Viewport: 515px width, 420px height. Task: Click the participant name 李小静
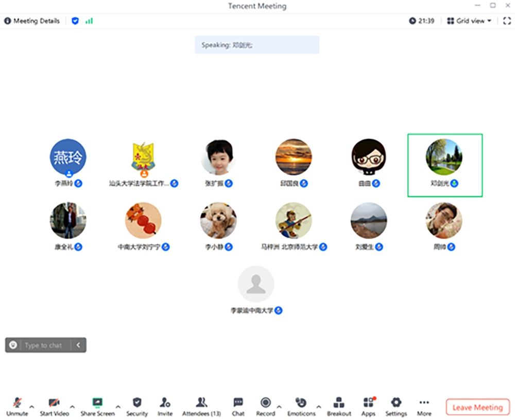coord(214,247)
